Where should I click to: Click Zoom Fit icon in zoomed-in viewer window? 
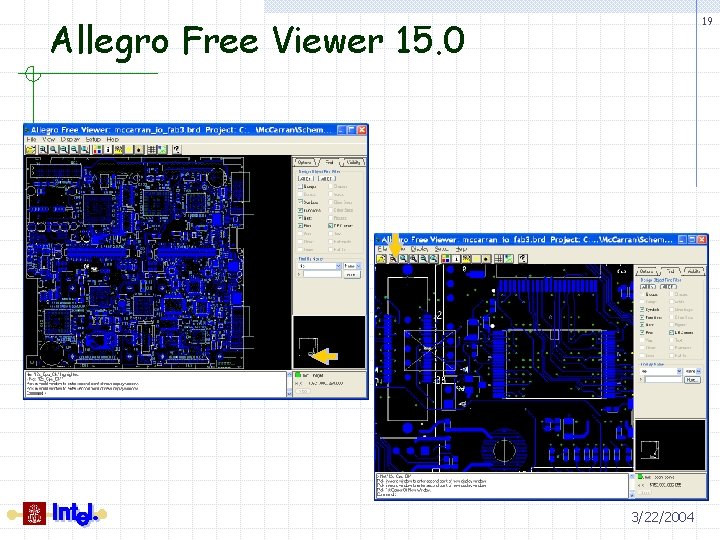tap(404, 259)
